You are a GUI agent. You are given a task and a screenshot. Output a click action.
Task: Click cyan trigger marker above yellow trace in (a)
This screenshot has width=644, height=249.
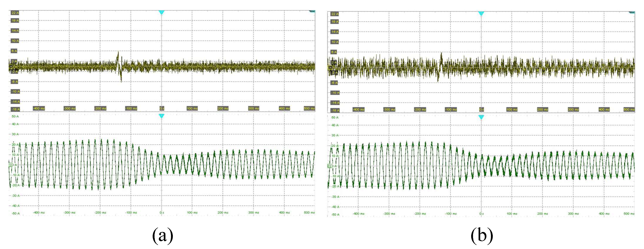(x=162, y=12)
